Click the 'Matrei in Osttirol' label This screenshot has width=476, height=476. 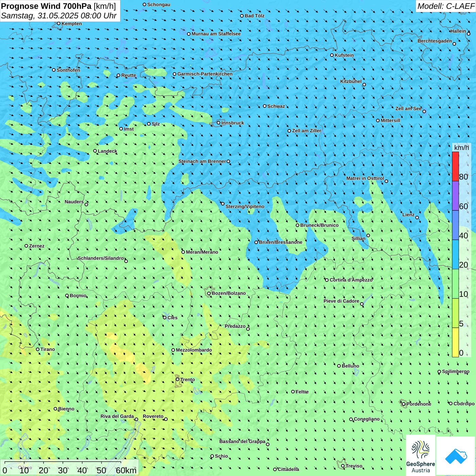coord(365,178)
